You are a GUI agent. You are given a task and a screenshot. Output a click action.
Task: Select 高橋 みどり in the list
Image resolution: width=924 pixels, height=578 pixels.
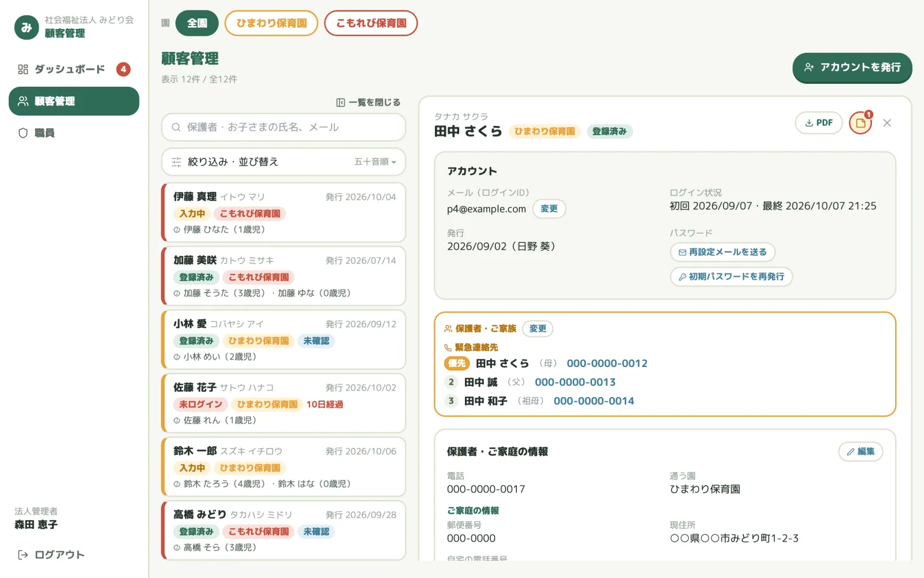pyautogui.click(x=284, y=530)
